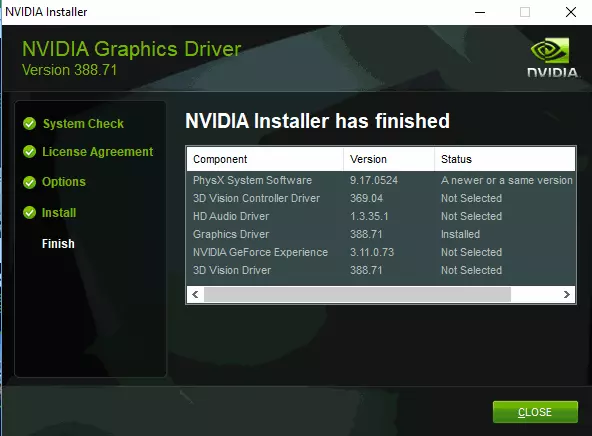
Task: Click version 1.3.35.1 cell
Action: [x=369, y=216]
